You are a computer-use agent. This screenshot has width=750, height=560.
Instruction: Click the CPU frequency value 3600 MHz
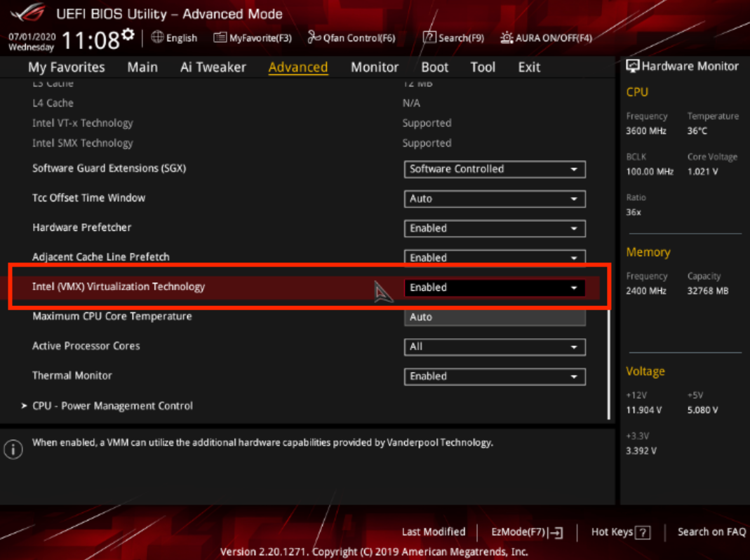point(646,131)
